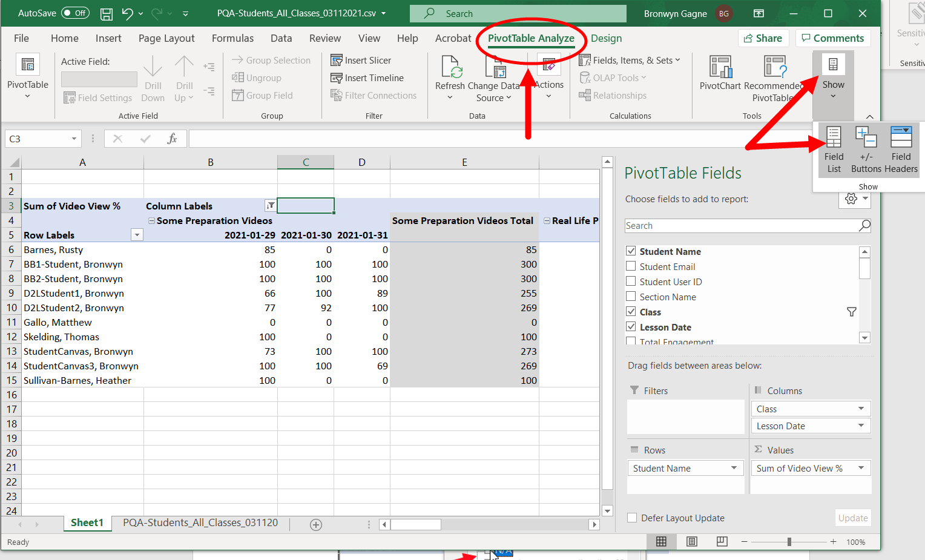Open the Row Labels filter dropdown
Image resolution: width=925 pixels, height=560 pixels.
137,235
